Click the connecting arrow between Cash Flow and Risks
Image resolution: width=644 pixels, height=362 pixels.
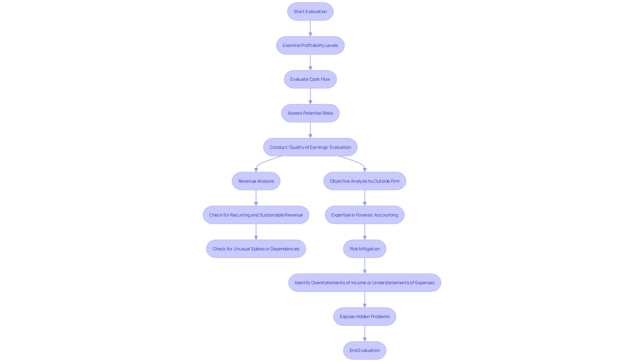tap(310, 96)
